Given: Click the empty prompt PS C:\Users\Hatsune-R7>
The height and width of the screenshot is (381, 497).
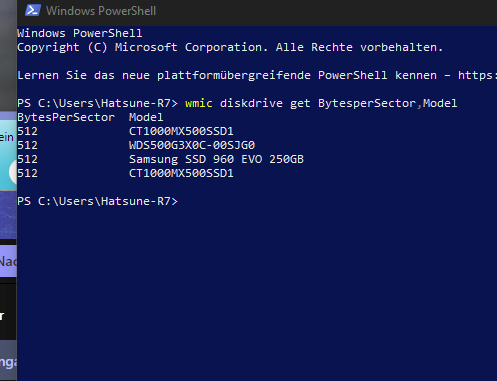Looking at the screenshot, I should coord(98,201).
